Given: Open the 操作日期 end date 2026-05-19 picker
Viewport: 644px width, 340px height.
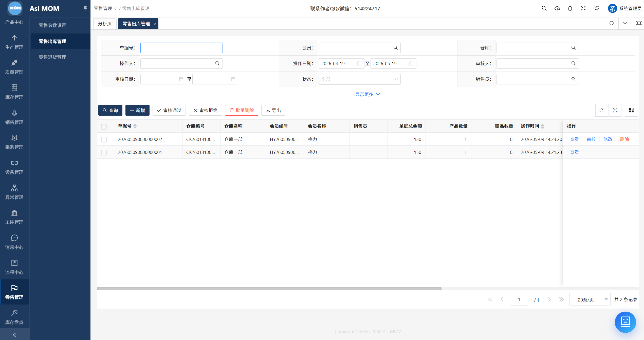Looking at the screenshot, I should 393,63.
